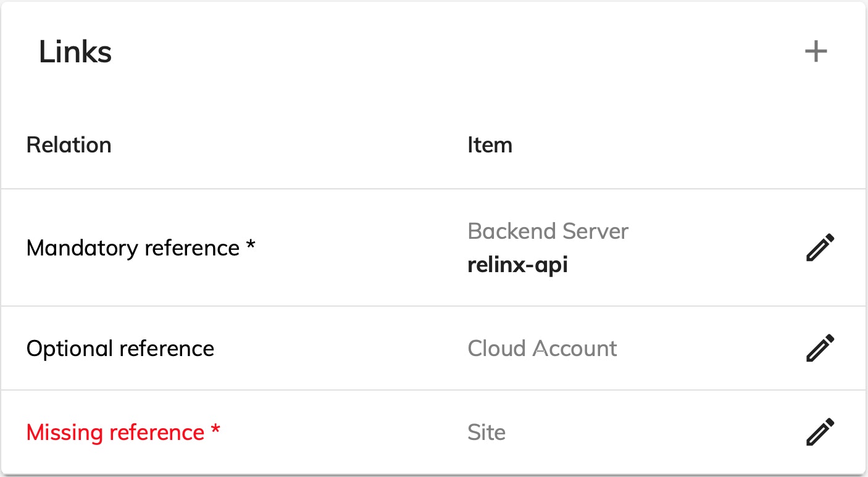The height and width of the screenshot is (477, 868).
Task: Click the Links panel title
Action: tap(75, 51)
